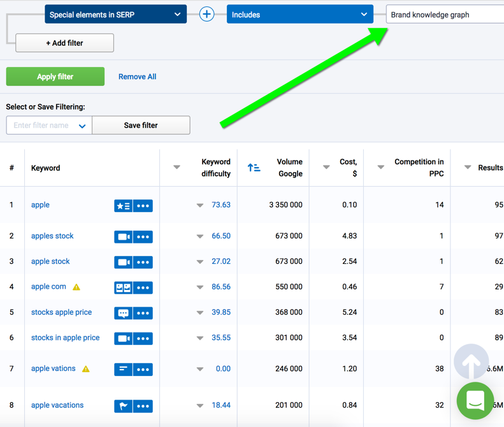Click the 5.24 cost cell
The image size is (504, 427).
[349, 312]
